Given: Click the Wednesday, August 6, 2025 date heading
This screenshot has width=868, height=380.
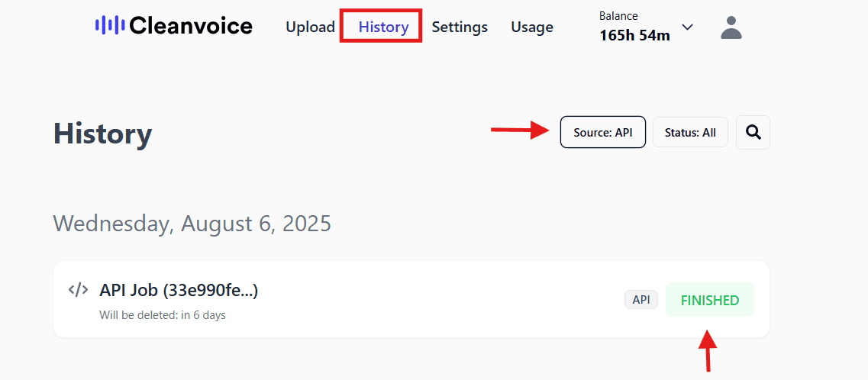Looking at the screenshot, I should tap(192, 224).
